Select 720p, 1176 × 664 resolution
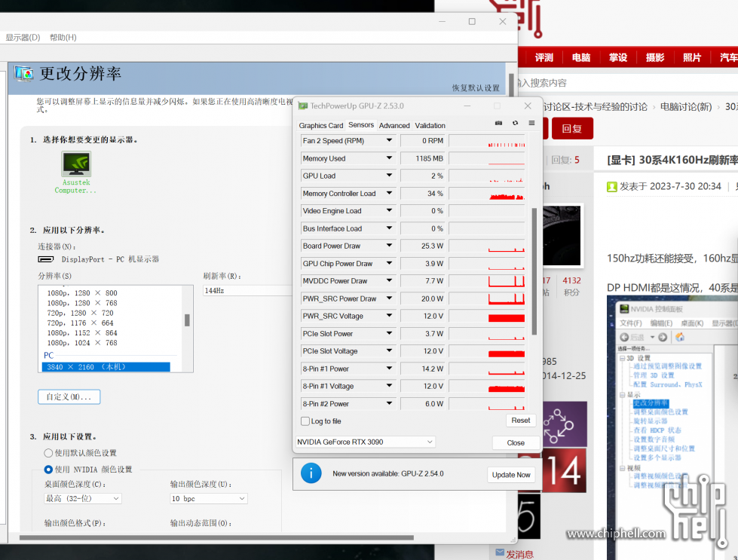The height and width of the screenshot is (560, 738). [80, 323]
